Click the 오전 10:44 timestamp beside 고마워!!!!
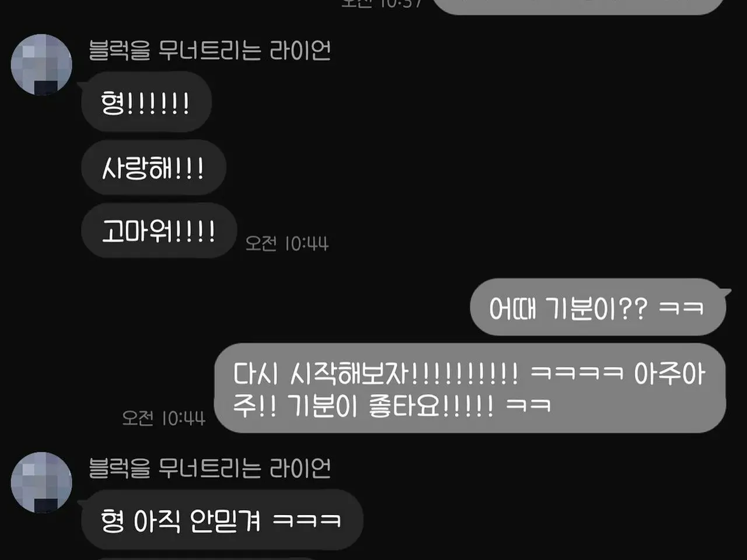This screenshot has width=747, height=560. (x=287, y=243)
